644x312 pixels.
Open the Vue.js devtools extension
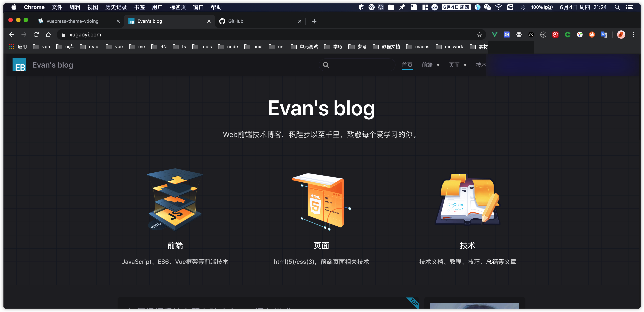pos(494,35)
